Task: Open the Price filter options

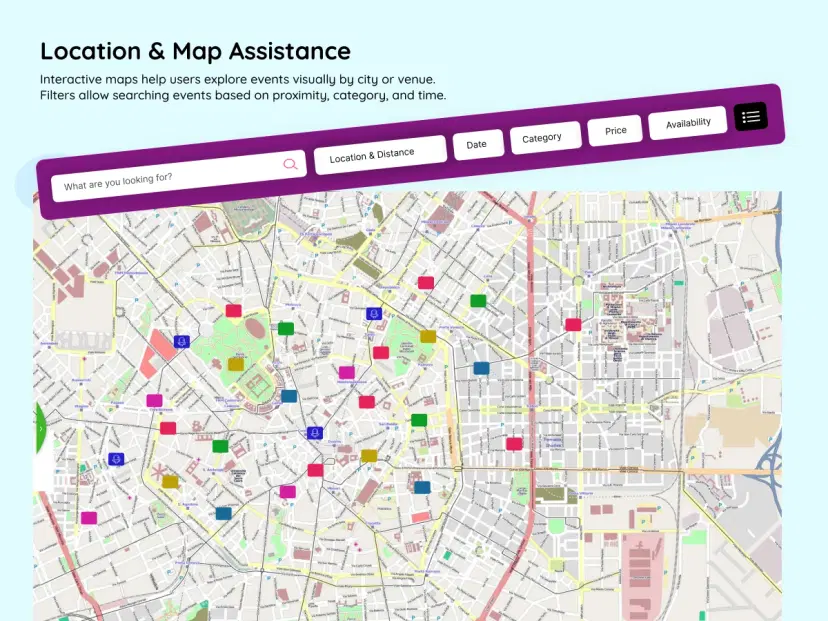Action: 615,130
